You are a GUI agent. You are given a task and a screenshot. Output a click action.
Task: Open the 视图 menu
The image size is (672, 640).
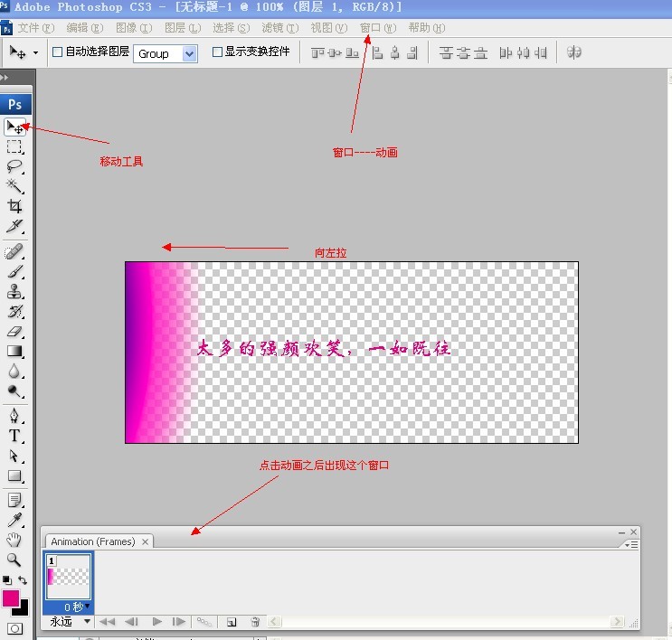coord(328,28)
